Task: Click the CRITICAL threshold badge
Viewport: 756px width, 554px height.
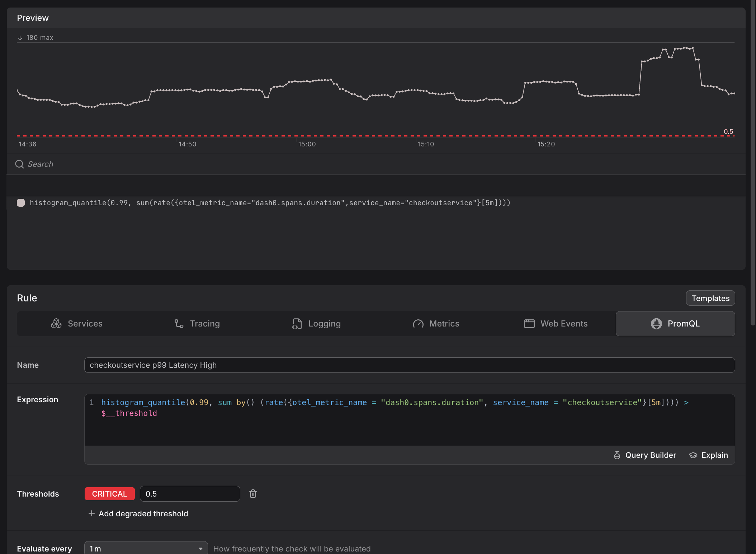Action: click(110, 494)
